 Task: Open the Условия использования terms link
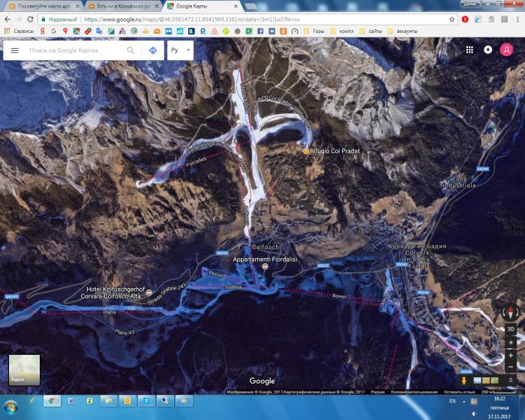(414, 391)
